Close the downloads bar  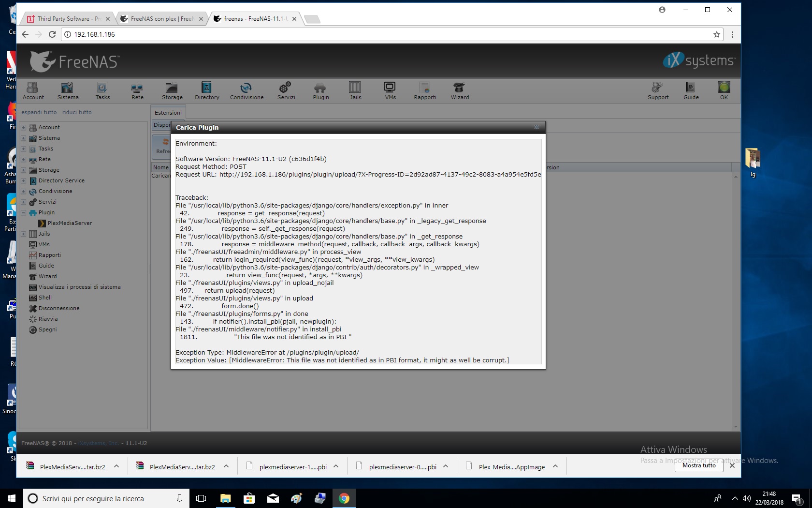732,465
